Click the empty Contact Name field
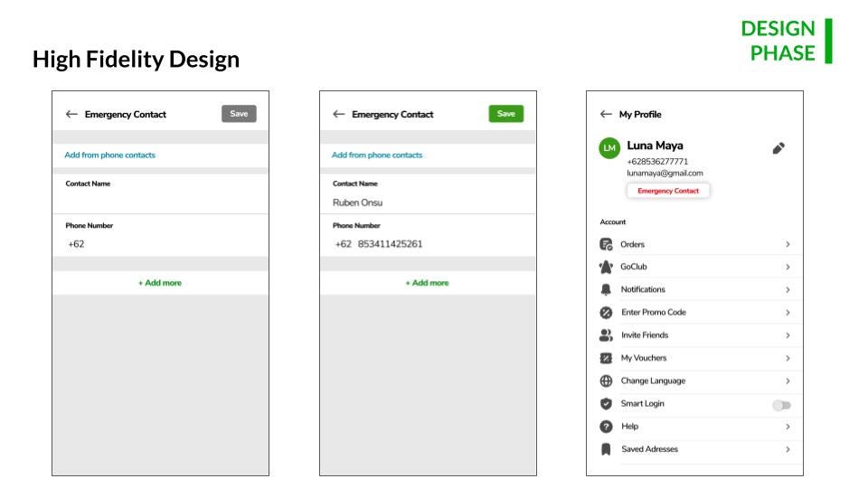The image size is (868, 488). [x=161, y=194]
